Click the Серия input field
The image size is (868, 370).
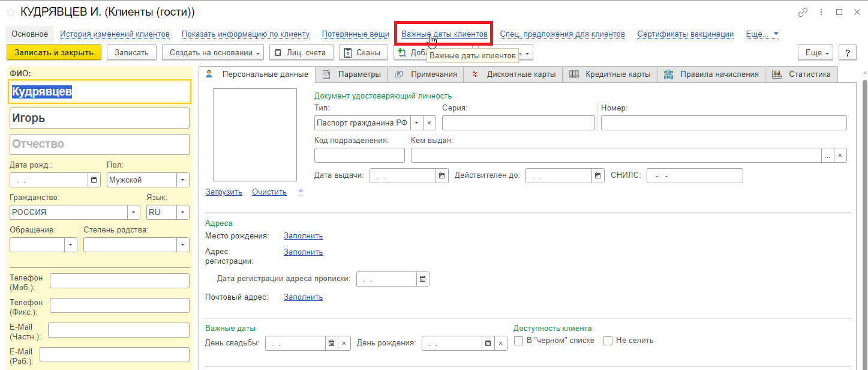[x=518, y=123]
